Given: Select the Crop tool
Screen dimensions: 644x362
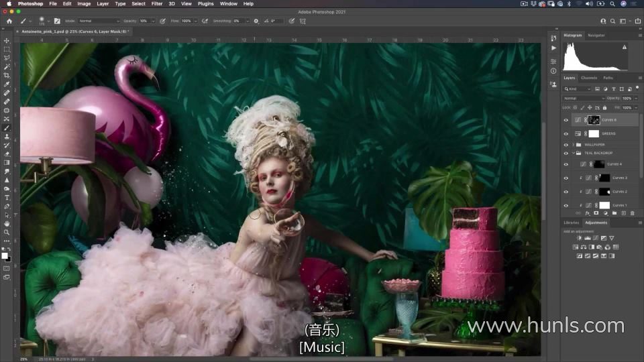Looking at the screenshot, I should point(7,76).
